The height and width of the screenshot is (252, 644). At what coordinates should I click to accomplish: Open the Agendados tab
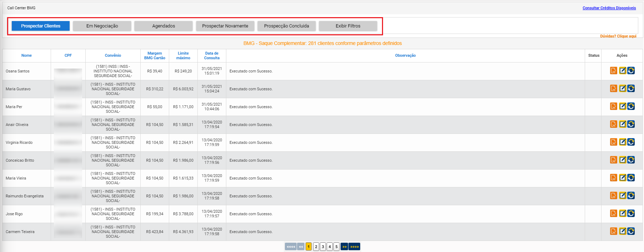[x=163, y=26]
